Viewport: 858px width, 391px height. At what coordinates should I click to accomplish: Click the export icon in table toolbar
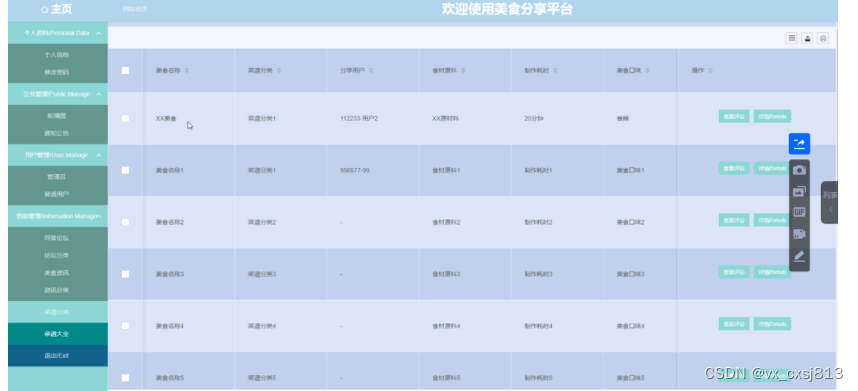pyautogui.click(x=807, y=38)
